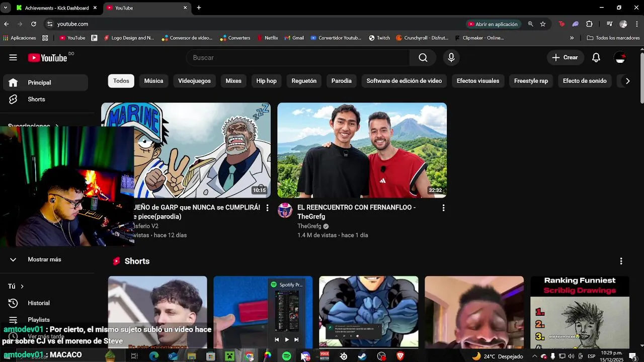Click the Spotify preview play button
Screen dimensions: 644x362
pos(287,340)
